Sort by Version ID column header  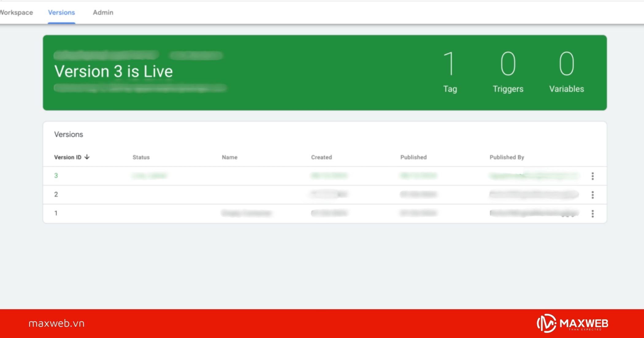click(x=68, y=157)
